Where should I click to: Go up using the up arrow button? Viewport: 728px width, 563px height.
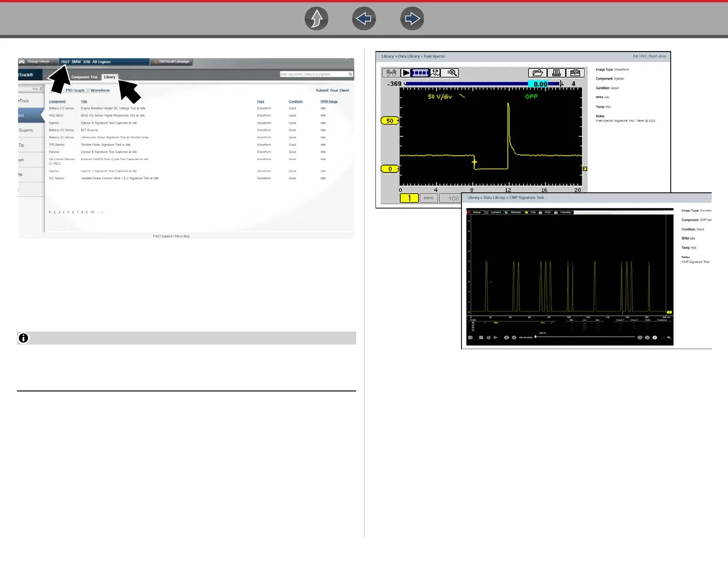(x=316, y=19)
